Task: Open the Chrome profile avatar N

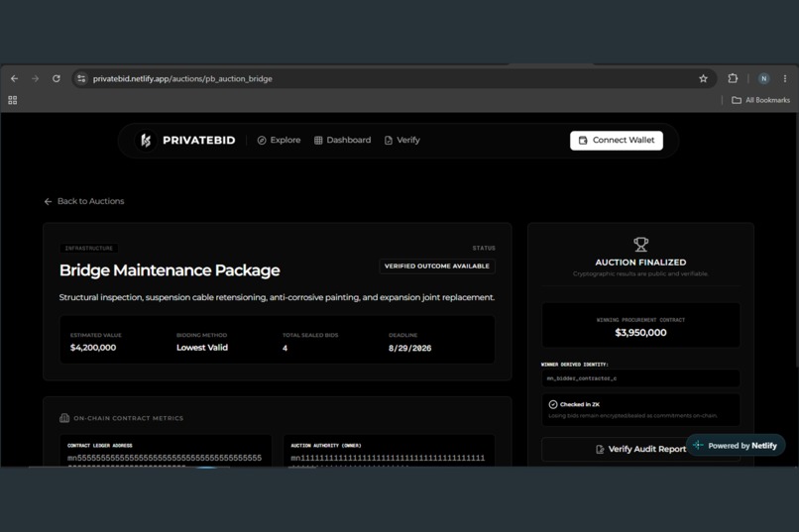Action: point(763,78)
